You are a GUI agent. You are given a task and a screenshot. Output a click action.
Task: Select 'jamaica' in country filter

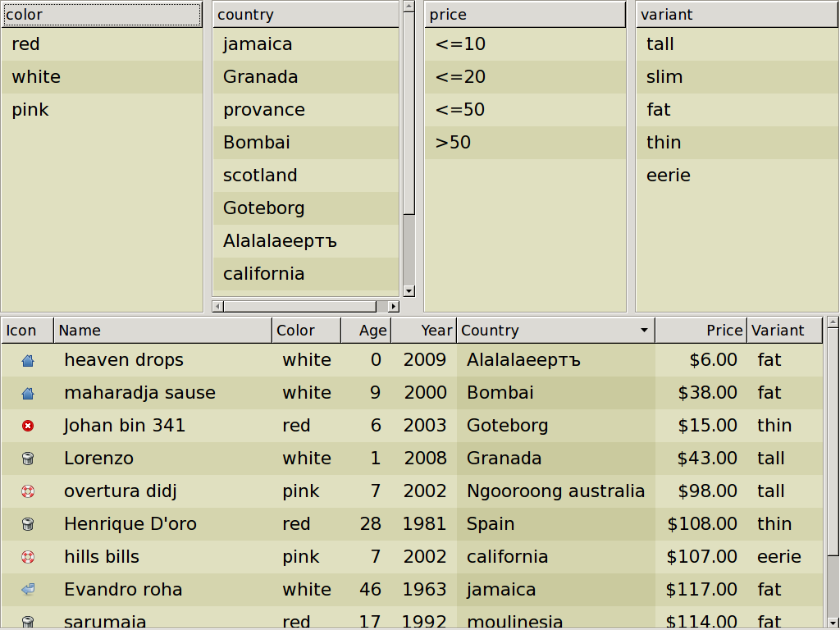click(306, 44)
